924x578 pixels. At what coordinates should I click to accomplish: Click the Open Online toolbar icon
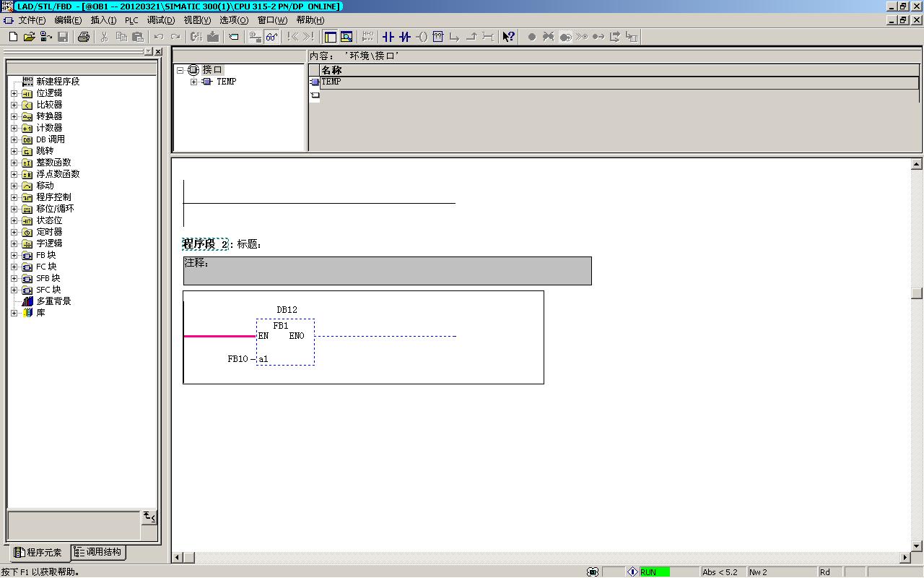[x=46, y=37]
